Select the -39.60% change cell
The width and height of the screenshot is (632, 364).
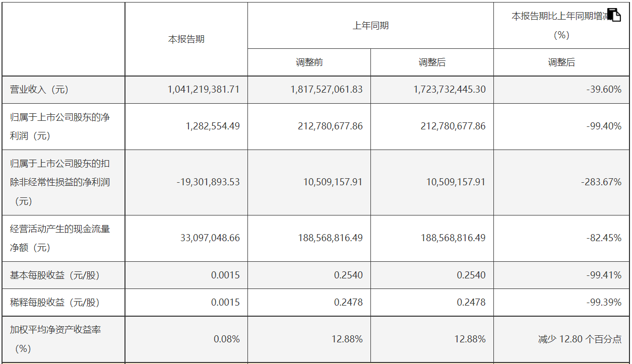(604, 90)
